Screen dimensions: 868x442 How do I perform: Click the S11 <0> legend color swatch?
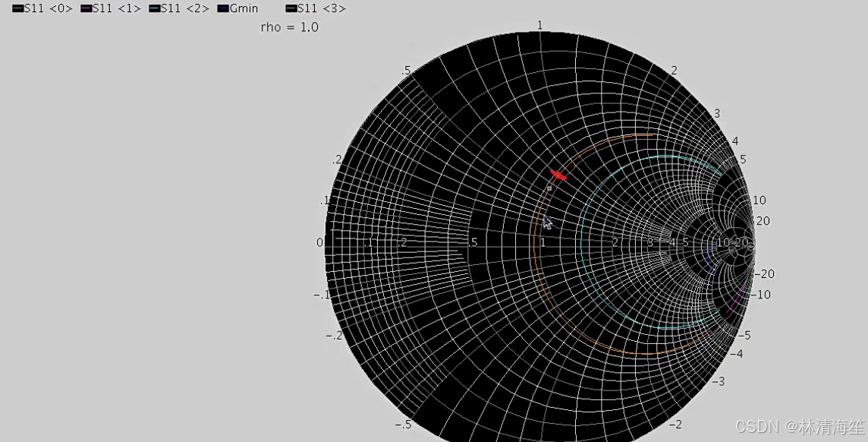(x=17, y=9)
